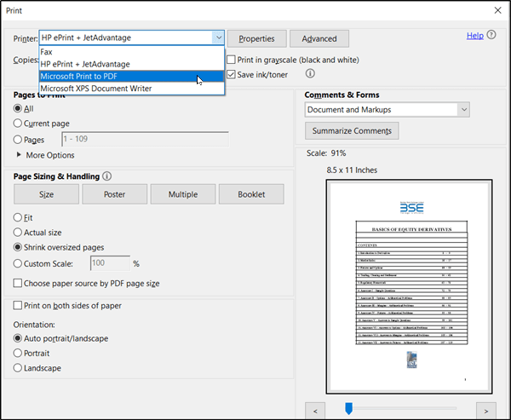Click the Pages range input field
Viewport: 511px width, 420px height.
pyautogui.click(x=145, y=139)
